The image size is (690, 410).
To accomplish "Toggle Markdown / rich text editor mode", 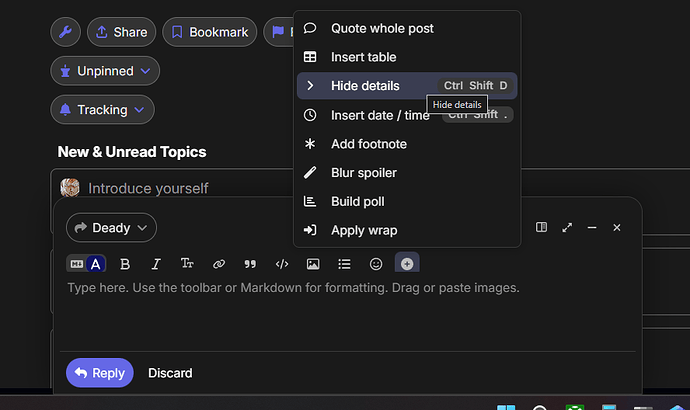I will [86, 264].
